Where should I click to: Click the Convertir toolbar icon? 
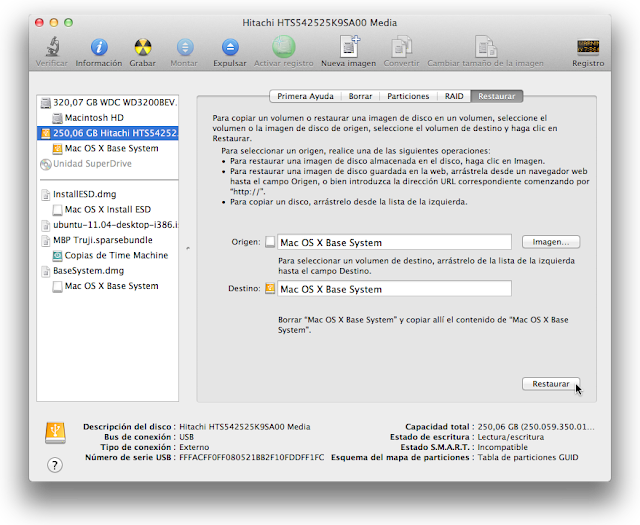[x=402, y=47]
